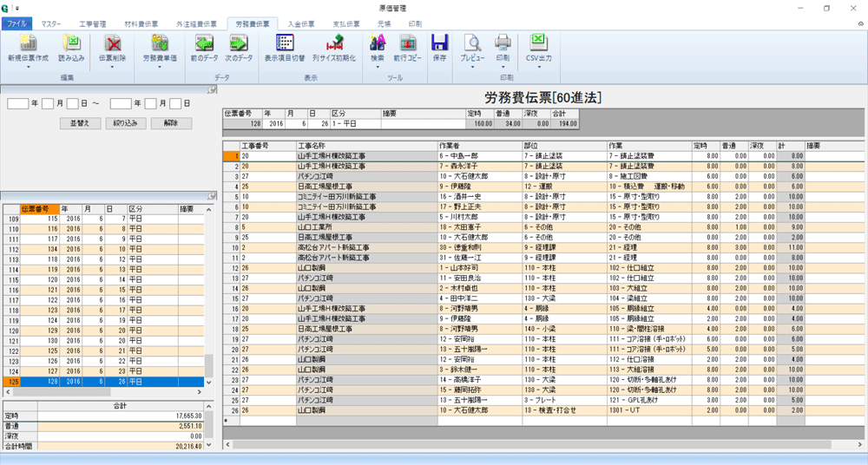Copy the previous row with 前行コピー
Screen dimensions: 868x465
(407, 43)
